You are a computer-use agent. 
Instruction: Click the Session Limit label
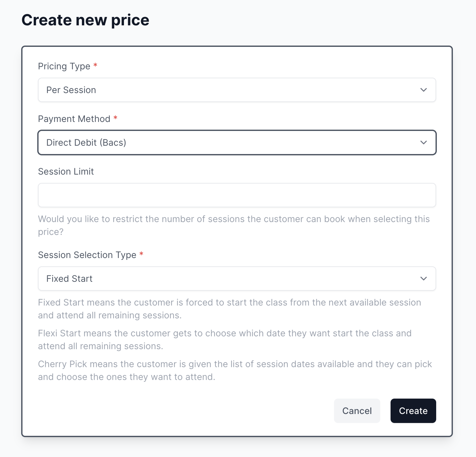click(66, 171)
